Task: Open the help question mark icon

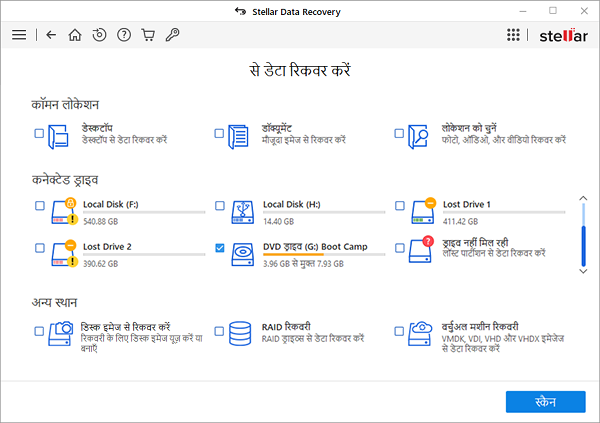Action: (x=124, y=35)
